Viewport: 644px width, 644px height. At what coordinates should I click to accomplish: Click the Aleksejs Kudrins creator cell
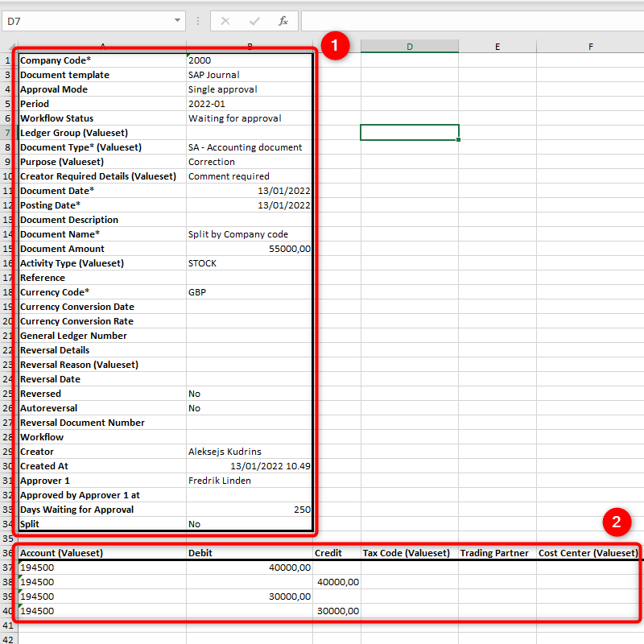tap(249, 452)
